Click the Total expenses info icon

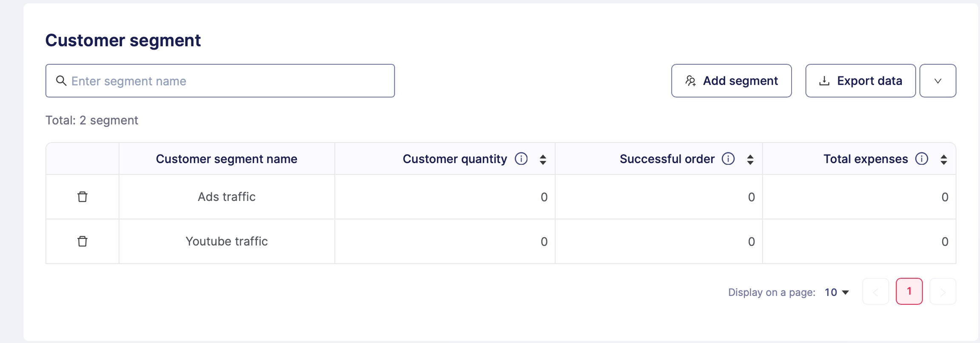[922, 159]
